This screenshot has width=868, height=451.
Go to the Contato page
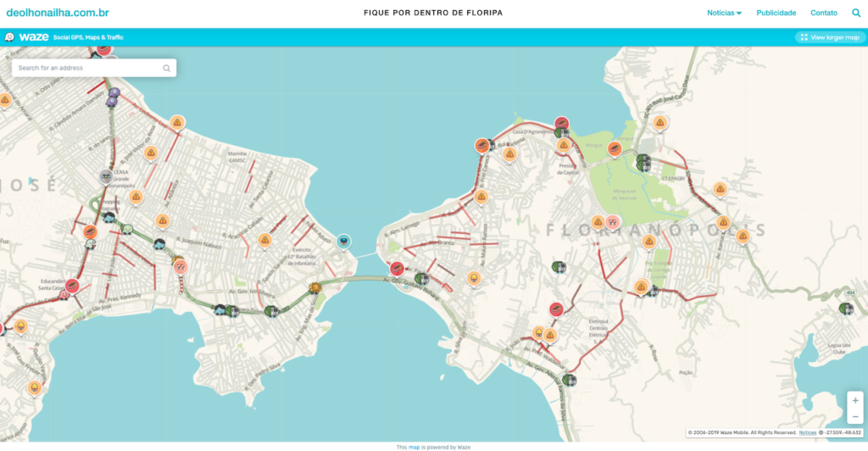tap(823, 14)
